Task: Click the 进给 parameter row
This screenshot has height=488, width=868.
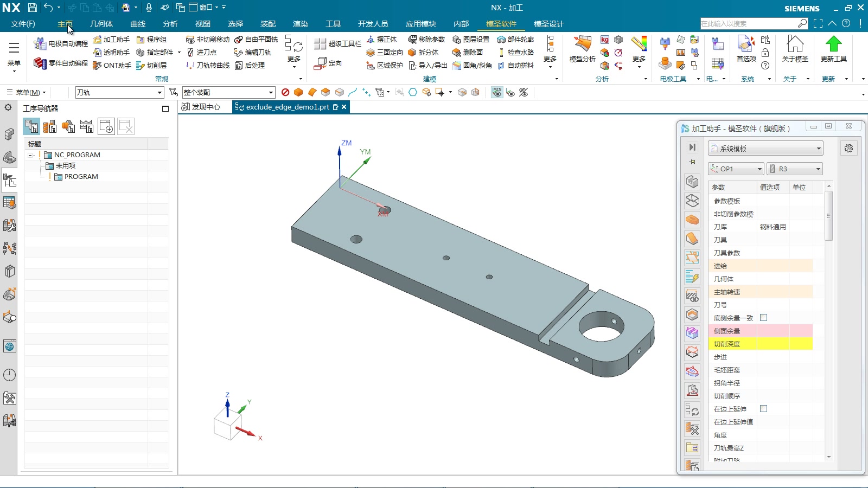Action: (x=761, y=266)
